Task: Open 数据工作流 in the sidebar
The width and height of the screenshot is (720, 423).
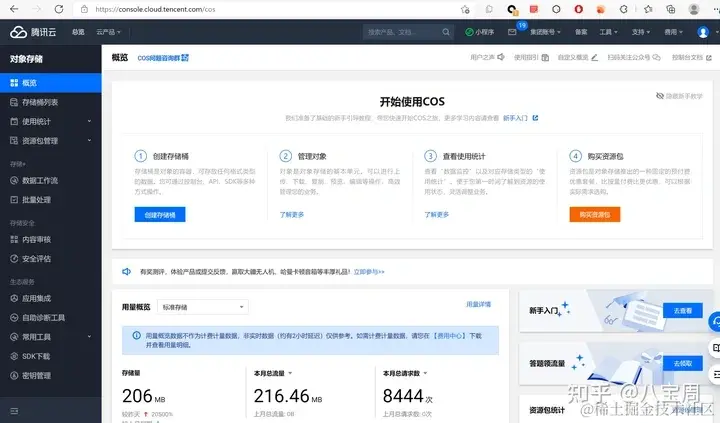Action: coord(51,180)
